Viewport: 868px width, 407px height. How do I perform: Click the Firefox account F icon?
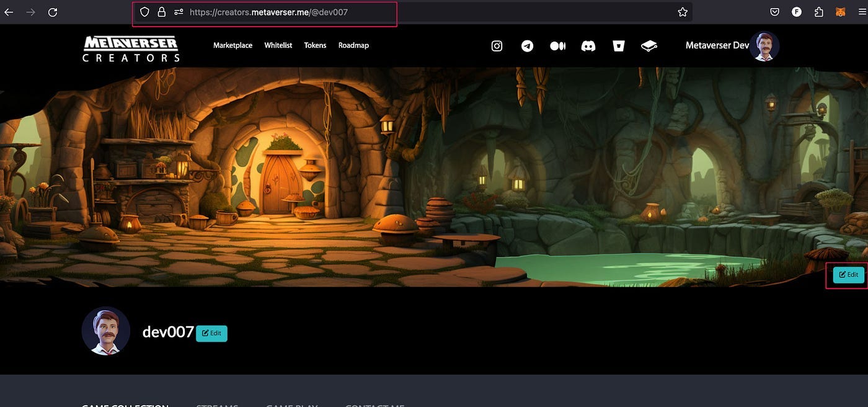[x=797, y=12]
